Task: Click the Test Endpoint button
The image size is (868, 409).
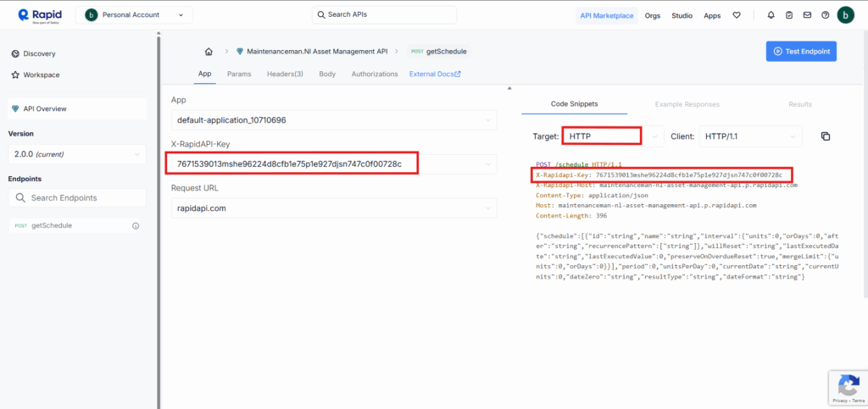Action: pos(802,52)
